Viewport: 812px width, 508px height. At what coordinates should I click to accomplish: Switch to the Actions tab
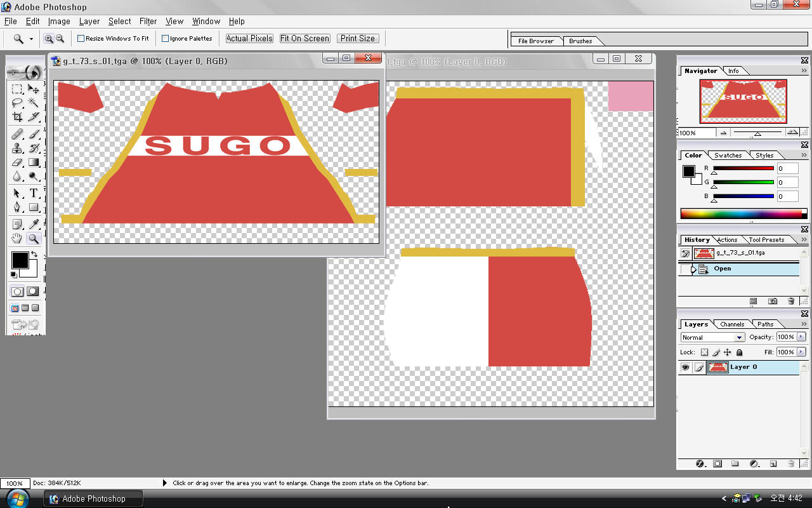click(x=727, y=240)
